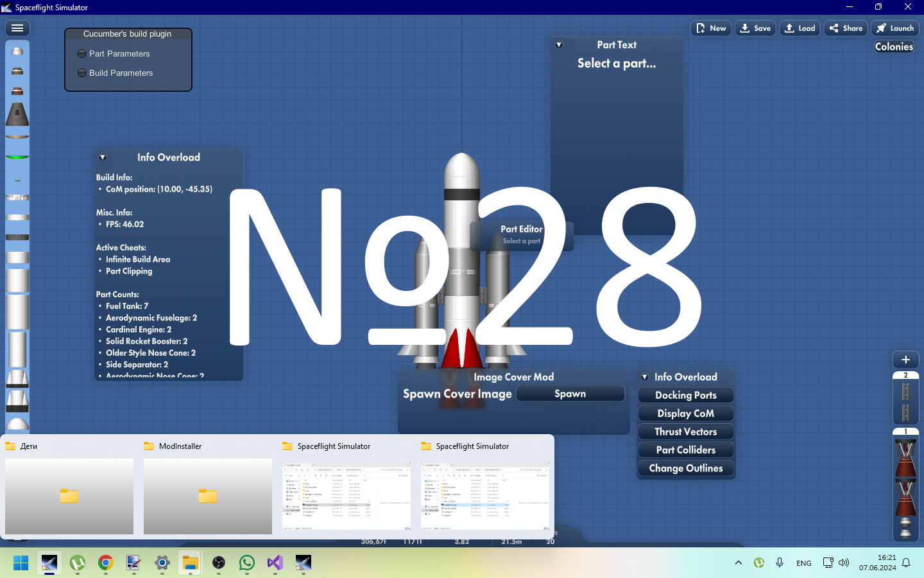Switch input language from ENG
Image resolution: width=924 pixels, height=578 pixels.
804,563
